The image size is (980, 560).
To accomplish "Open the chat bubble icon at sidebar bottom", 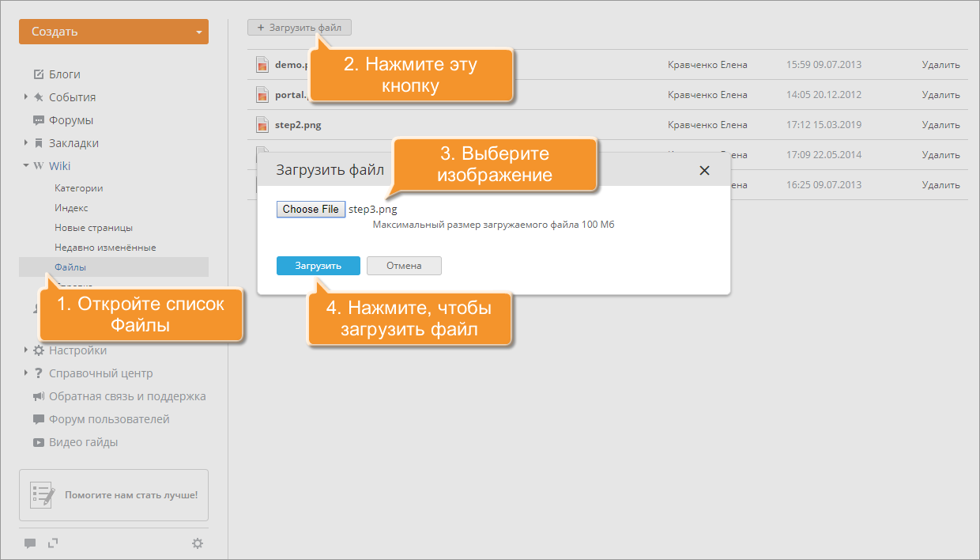I will [x=30, y=543].
